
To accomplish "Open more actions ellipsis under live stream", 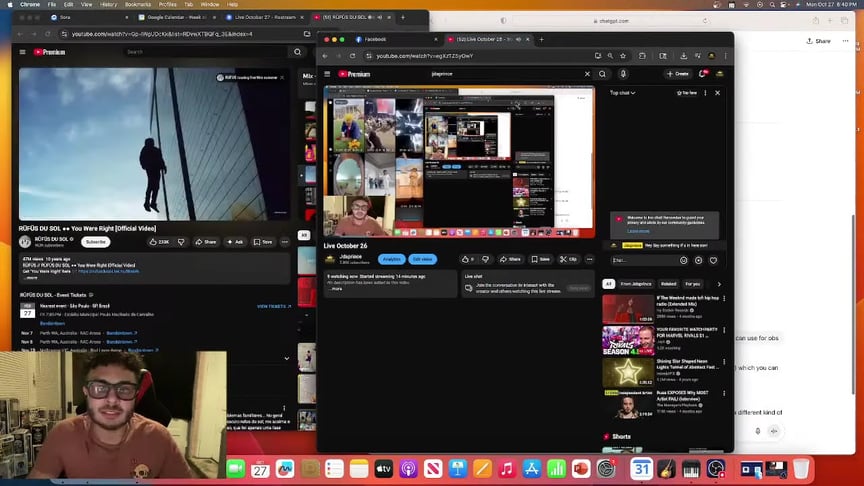I will 590,259.
